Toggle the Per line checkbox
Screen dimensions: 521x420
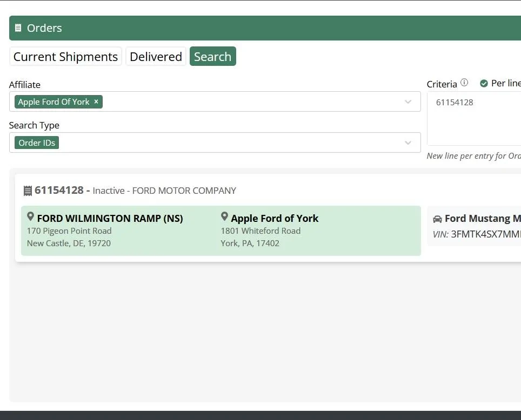click(484, 83)
